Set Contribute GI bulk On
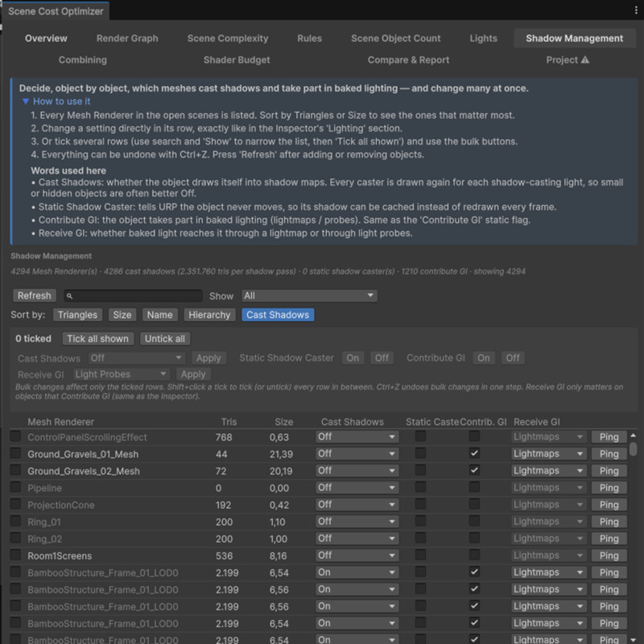 click(x=484, y=358)
